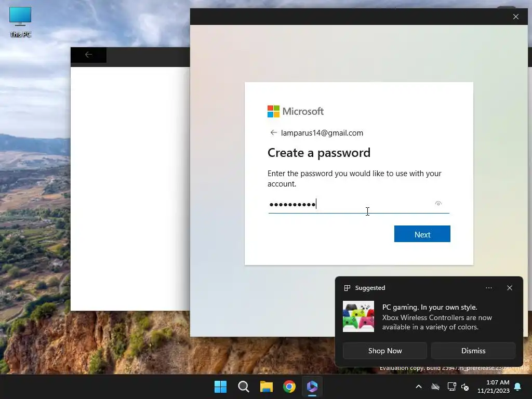This screenshot has width=532, height=399.
Task: Show hidden icons in the system tray
Action: coord(419,387)
